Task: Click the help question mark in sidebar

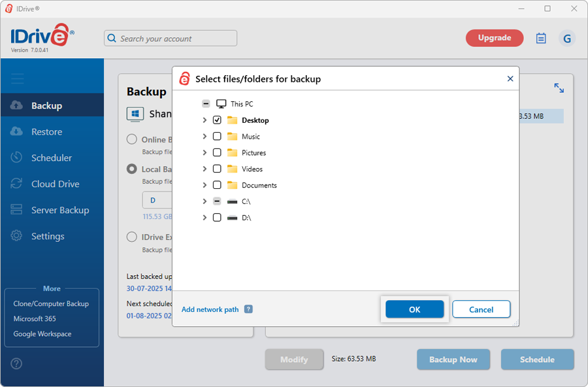Action: [x=16, y=363]
